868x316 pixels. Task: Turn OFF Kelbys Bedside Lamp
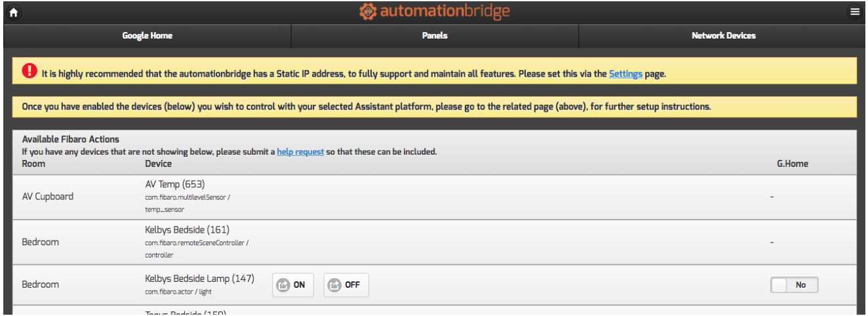tap(345, 285)
